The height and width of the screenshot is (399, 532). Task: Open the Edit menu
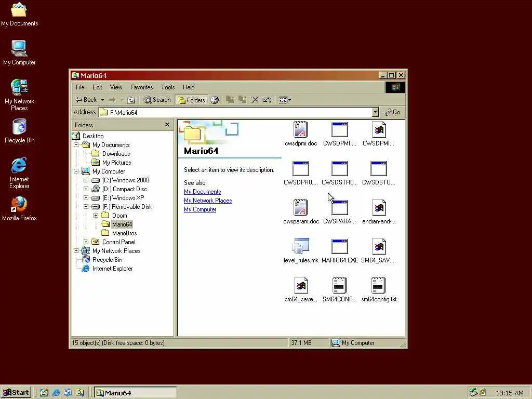tap(97, 87)
